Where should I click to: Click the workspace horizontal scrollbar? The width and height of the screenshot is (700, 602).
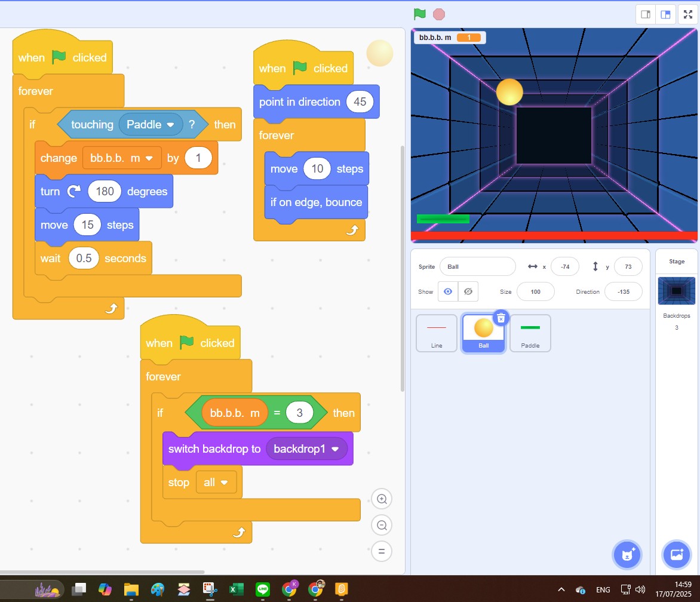(x=102, y=572)
